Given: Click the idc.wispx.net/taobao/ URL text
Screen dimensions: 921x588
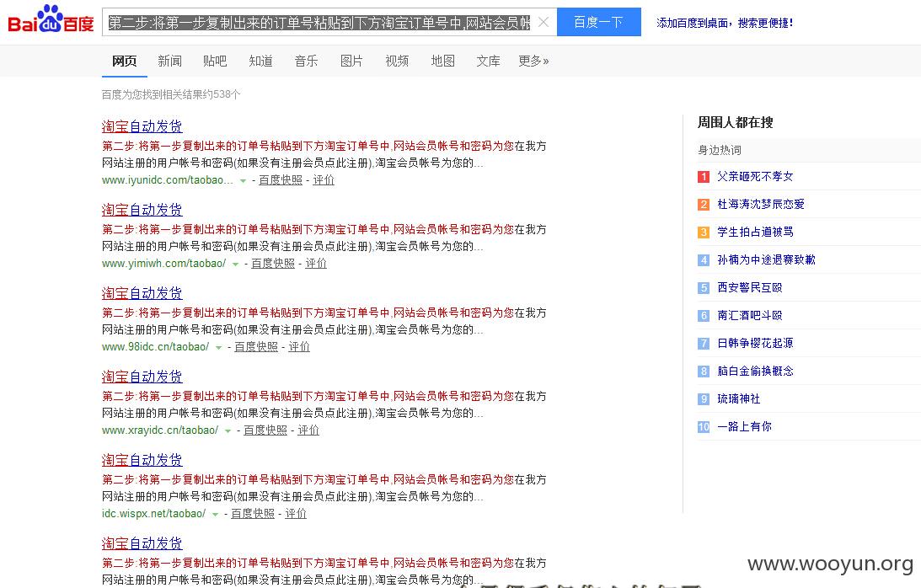Looking at the screenshot, I should point(154,514).
